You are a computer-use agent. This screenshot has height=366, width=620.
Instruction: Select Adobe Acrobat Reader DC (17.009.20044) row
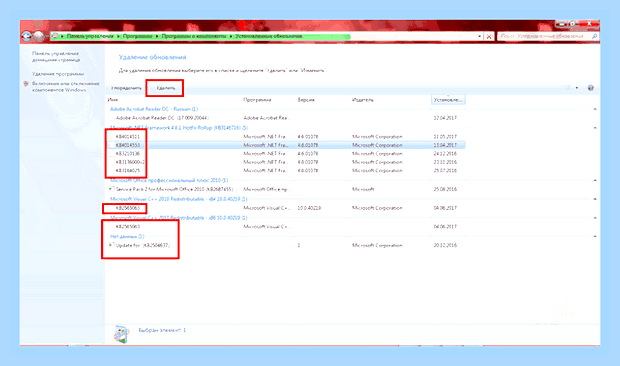(286, 118)
